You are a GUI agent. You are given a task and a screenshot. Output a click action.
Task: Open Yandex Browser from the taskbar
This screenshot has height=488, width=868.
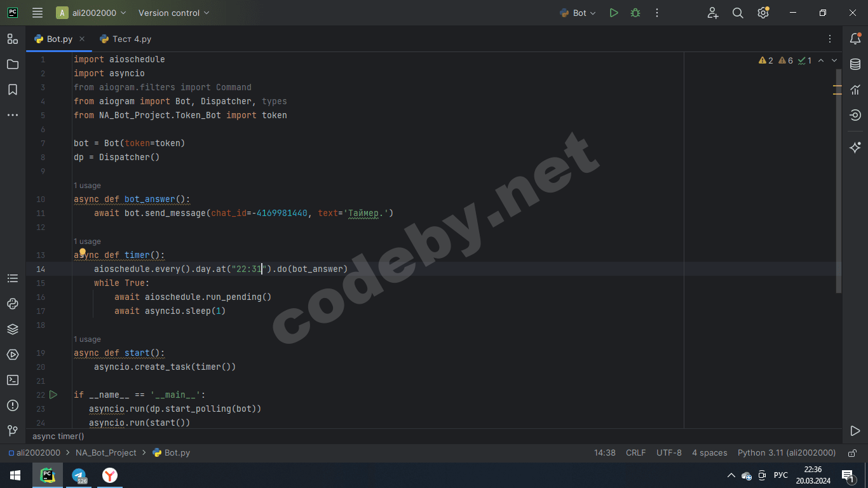tap(110, 475)
